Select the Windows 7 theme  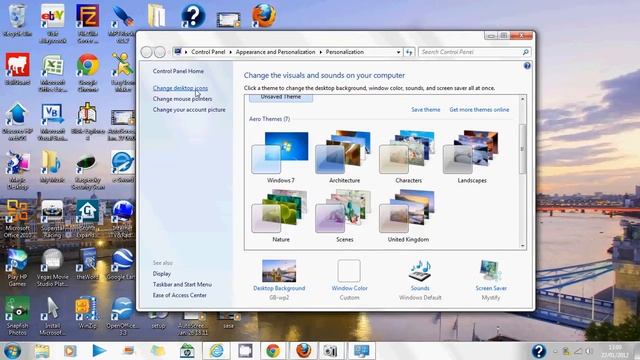(281, 157)
